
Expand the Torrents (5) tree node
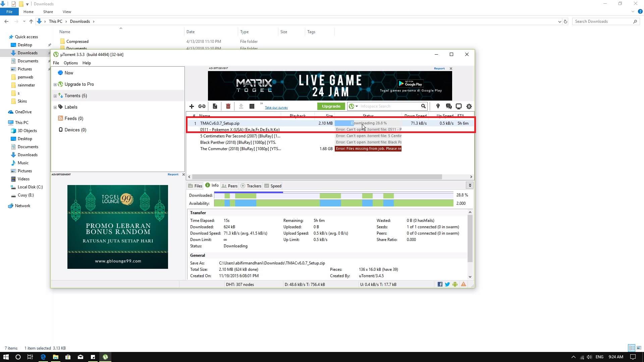(x=55, y=96)
